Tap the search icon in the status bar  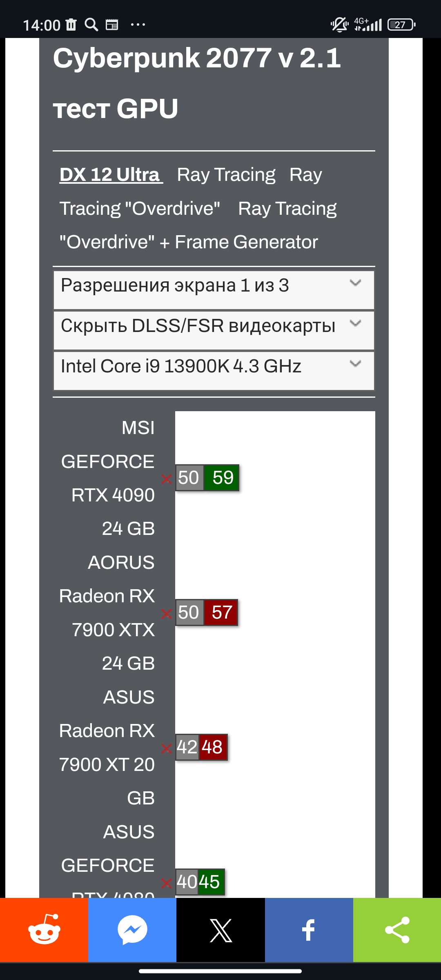pos(91,25)
